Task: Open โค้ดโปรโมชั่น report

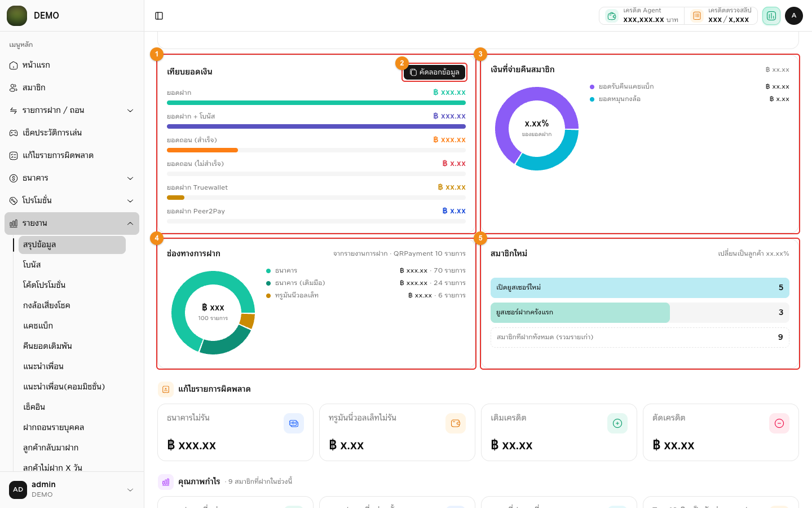Action: pyautogui.click(x=72, y=286)
